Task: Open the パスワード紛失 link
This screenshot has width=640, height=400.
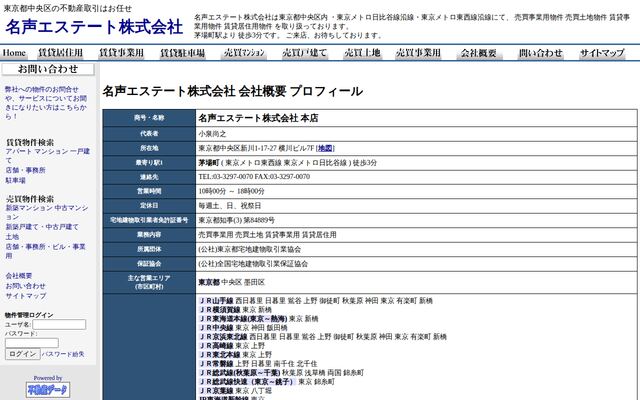Action: 63,354
